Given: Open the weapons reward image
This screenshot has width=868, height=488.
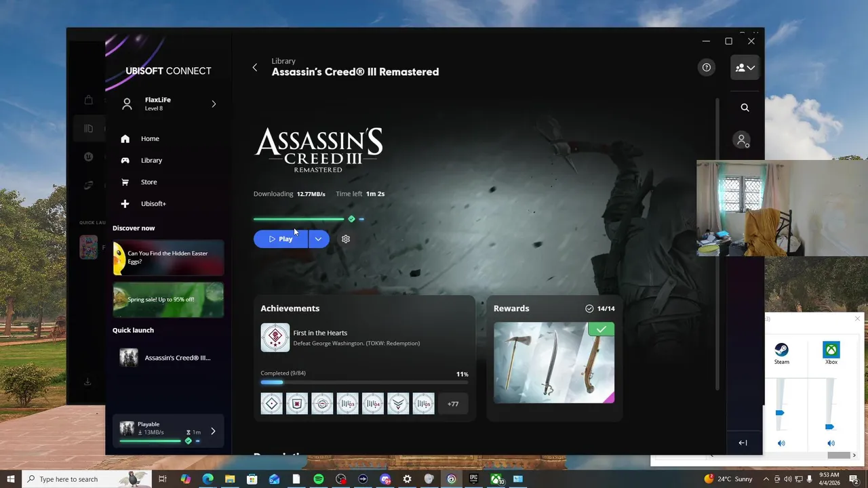Looking at the screenshot, I should pyautogui.click(x=554, y=363).
